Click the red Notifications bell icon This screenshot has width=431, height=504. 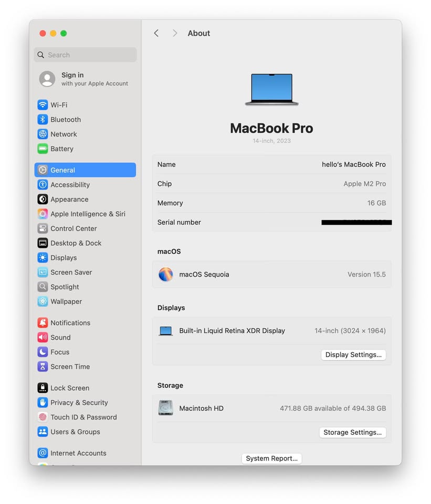click(43, 323)
